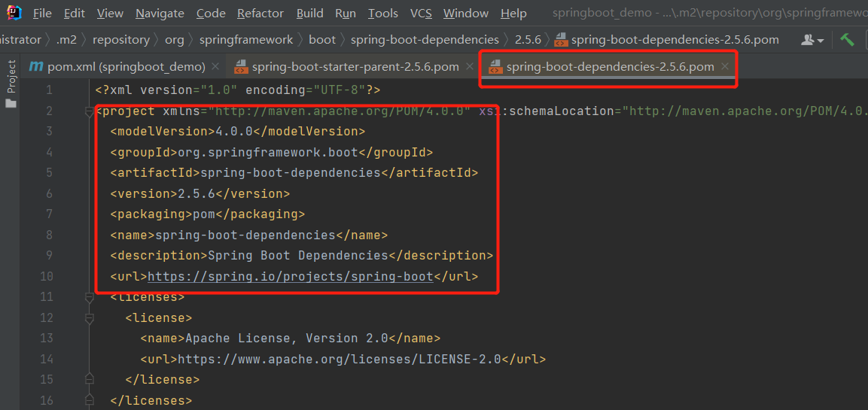
Task: Click the file icon on spring-boot-dependencies tab
Action: 495,67
